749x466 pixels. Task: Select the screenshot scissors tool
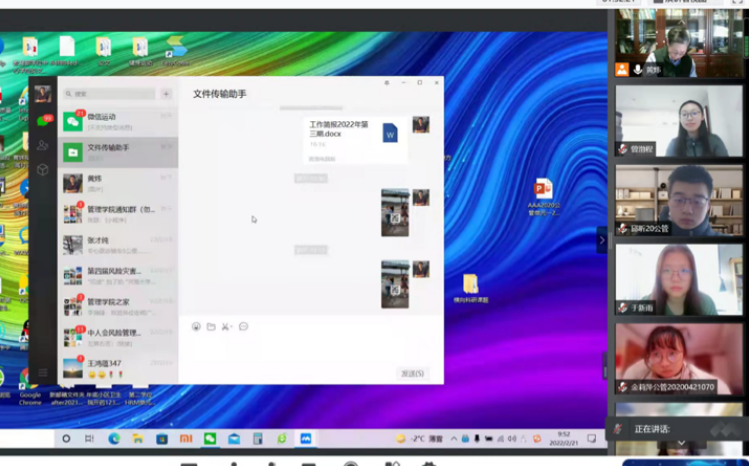(225, 326)
